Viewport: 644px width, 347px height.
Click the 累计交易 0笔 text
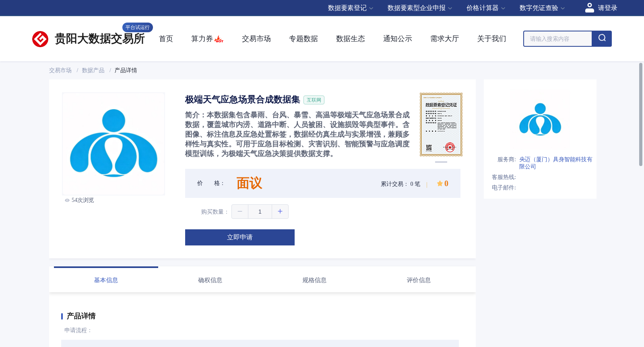click(400, 184)
